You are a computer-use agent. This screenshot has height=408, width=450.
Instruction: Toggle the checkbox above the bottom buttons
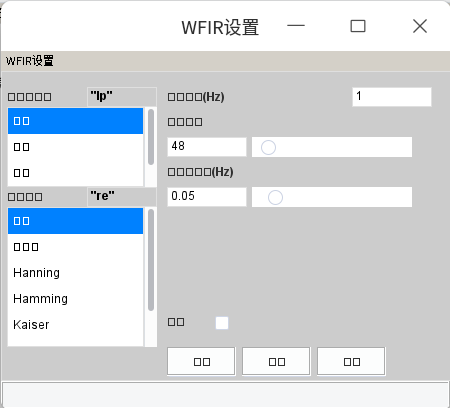(x=222, y=323)
